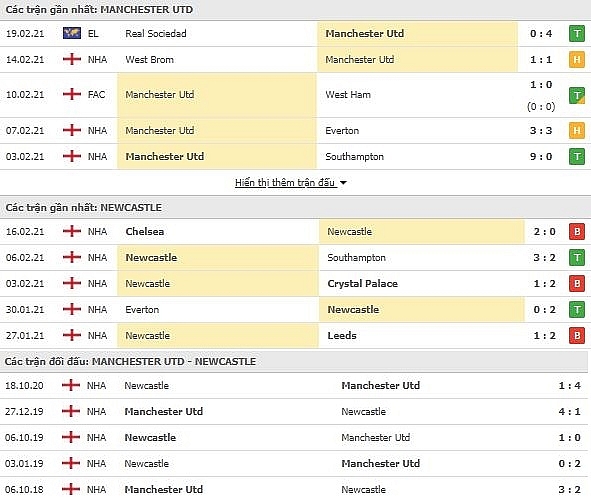This screenshot has width=591, height=502.
Task: Click orange H badge for Everton 3:3 match
Action: [x=577, y=131]
